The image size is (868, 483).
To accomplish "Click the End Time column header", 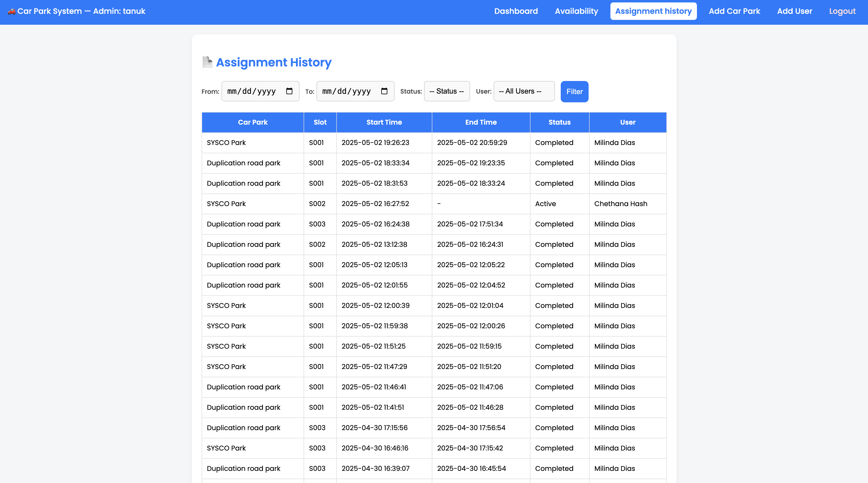I will [x=481, y=122].
